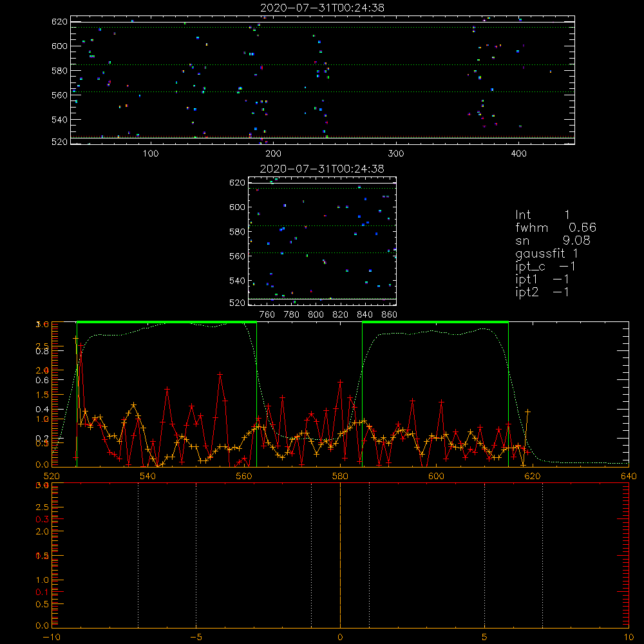
Task: Click x-axis label 540 of the profile plot
Action: click(x=148, y=476)
